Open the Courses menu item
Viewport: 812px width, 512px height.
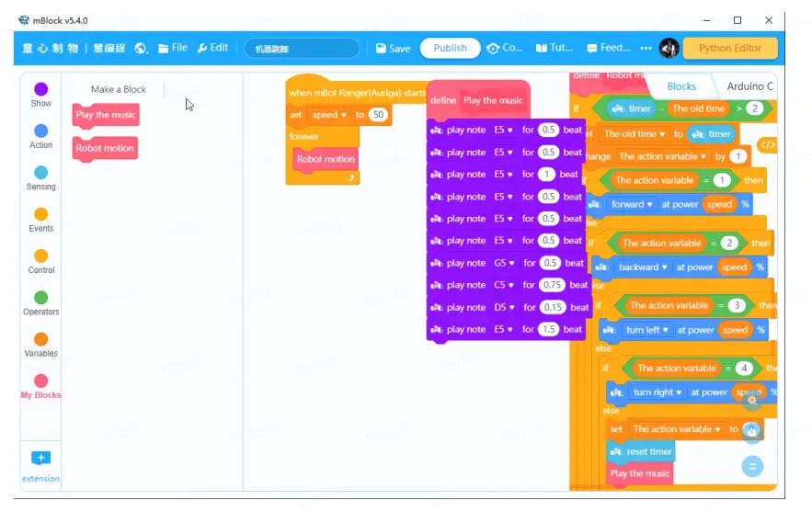505,48
